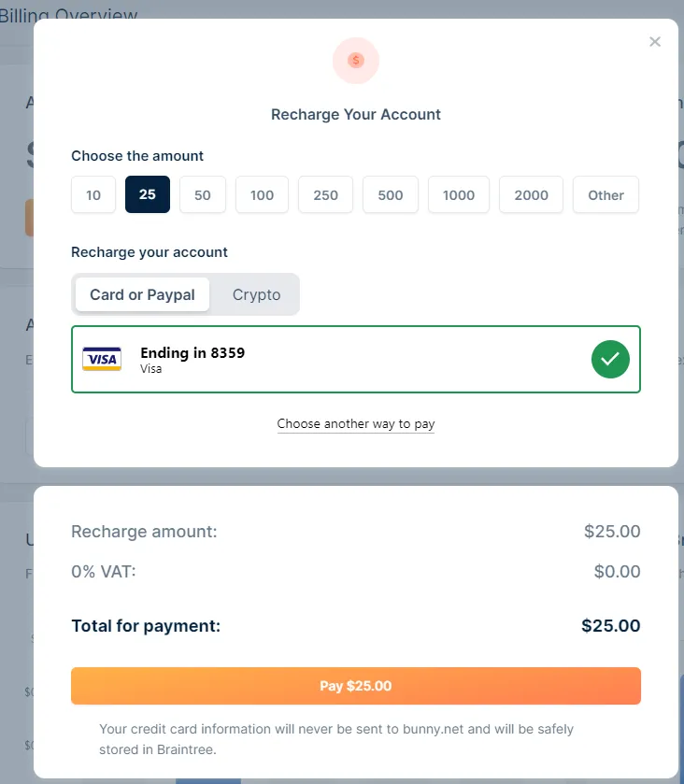Switch to the Card or Paypal tab

pos(142,294)
